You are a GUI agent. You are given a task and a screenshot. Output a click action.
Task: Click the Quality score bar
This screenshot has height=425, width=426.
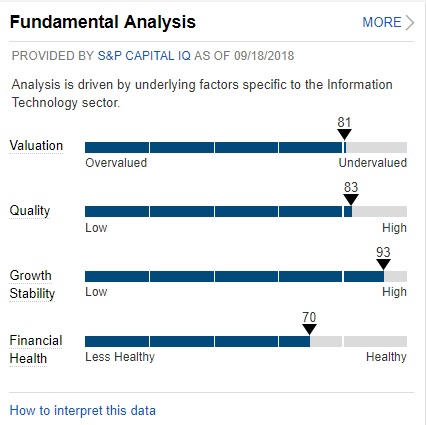pyautogui.click(x=246, y=212)
